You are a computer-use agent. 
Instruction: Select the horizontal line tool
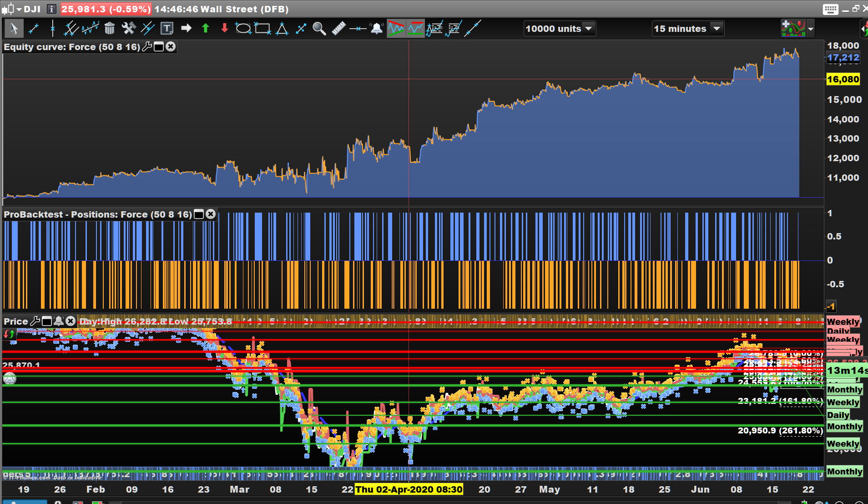point(358,29)
